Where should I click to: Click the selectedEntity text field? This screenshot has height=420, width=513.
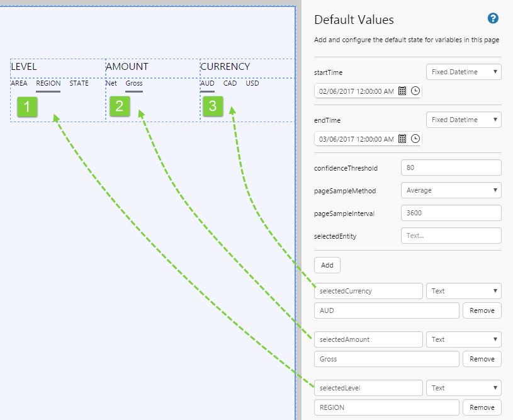click(x=451, y=236)
